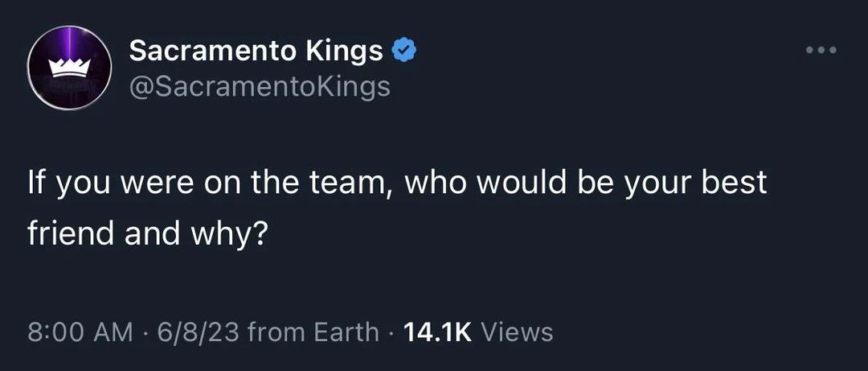The width and height of the screenshot is (868, 371).
Task: Visit the @SacramentoKings handle link
Action: (260, 86)
